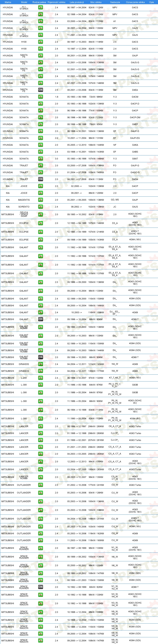Select the PB icon for KIA Joice 88kW / 120KM
Image resolution: width=158 pixels, height=644 pixels.
click(40, 193)
